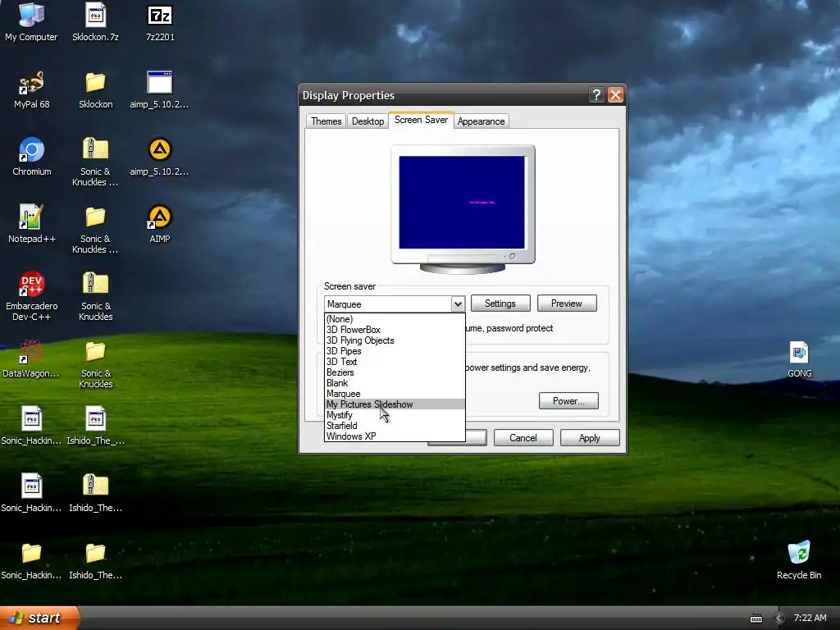The image size is (840, 630).
Task: Choose 3D Text screen saver
Action: (395, 362)
